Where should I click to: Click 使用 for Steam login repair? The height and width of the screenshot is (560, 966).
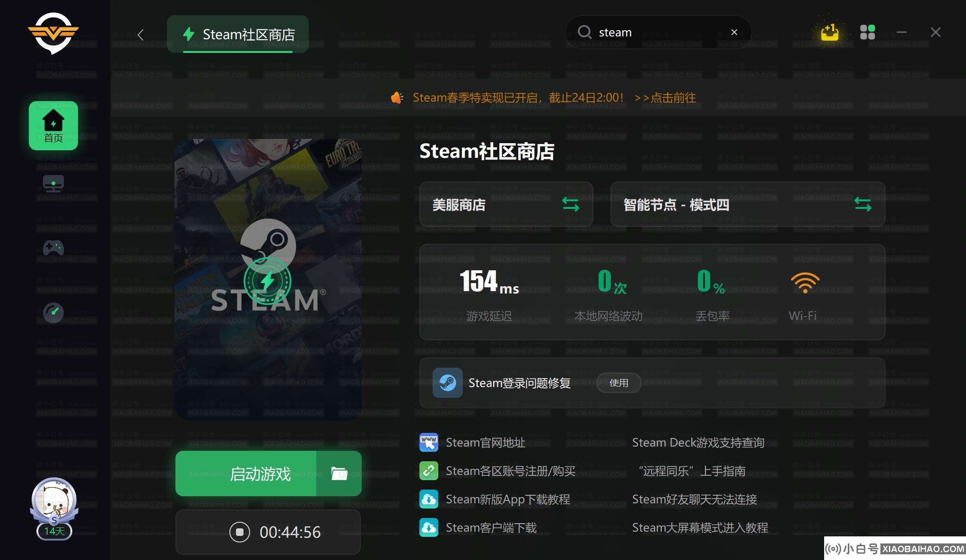click(618, 383)
